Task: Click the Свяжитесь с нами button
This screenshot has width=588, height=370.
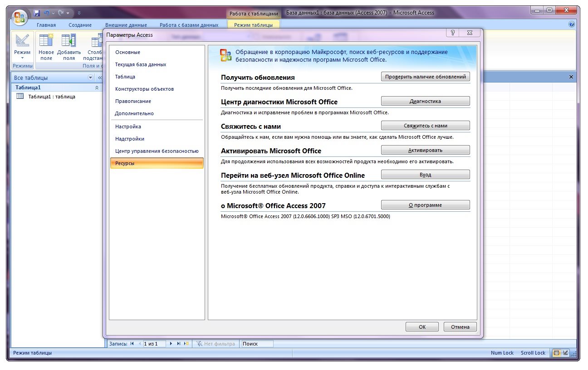Action: [x=425, y=126]
